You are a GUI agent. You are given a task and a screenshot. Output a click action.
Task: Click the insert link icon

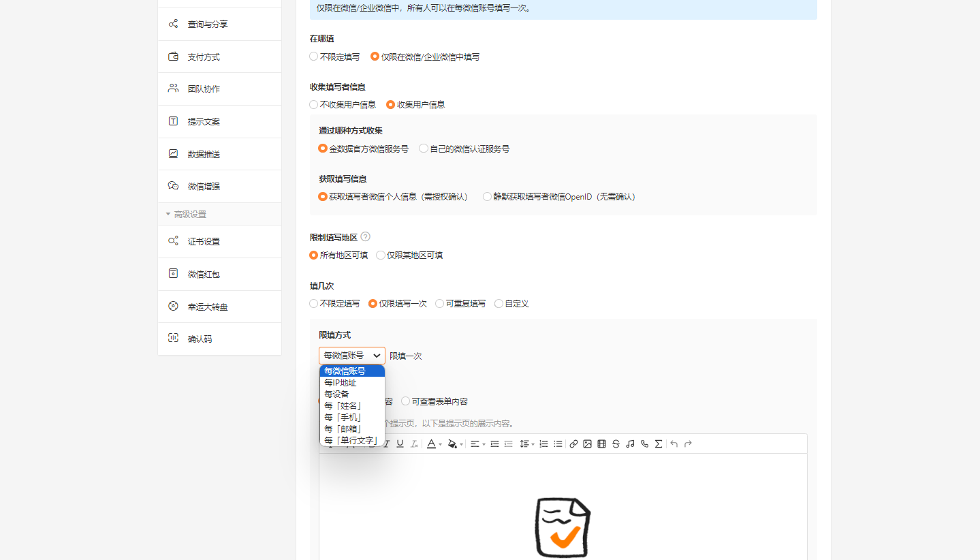[x=573, y=444]
